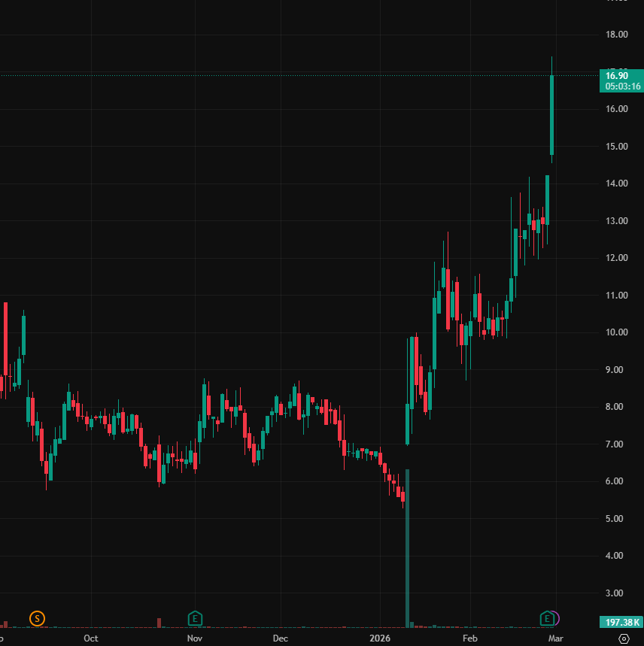Click the Oct label on time axis
The height and width of the screenshot is (646, 644).
tap(90, 638)
